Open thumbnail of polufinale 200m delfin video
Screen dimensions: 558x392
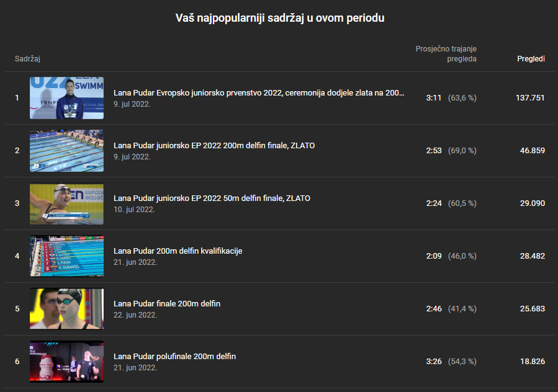pyautogui.click(x=66, y=362)
